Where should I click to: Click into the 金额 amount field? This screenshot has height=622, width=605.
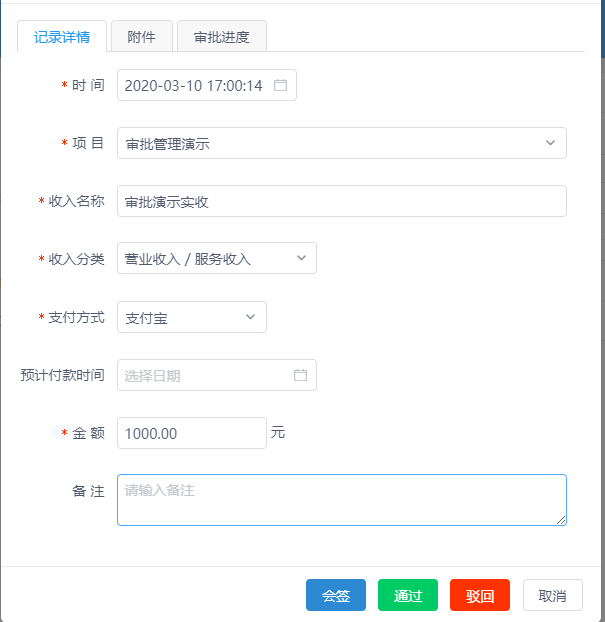click(x=192, y=433)
